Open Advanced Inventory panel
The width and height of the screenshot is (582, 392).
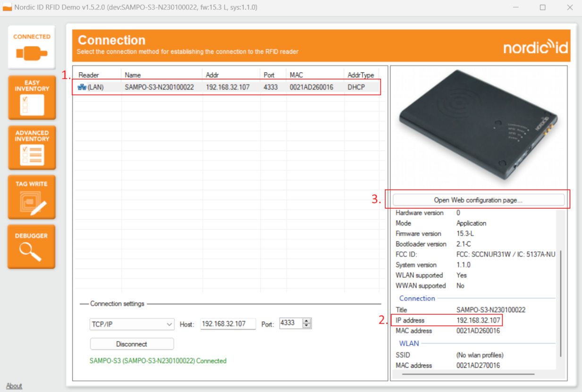(x=32, y=148)
